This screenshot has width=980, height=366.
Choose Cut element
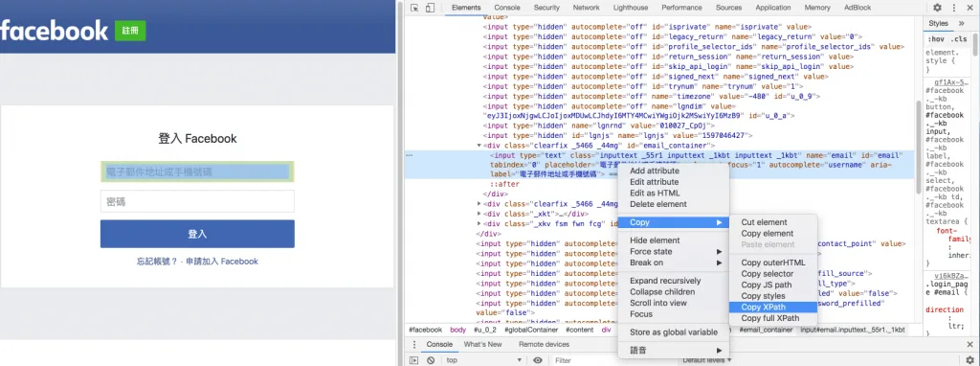pos(773,222)
